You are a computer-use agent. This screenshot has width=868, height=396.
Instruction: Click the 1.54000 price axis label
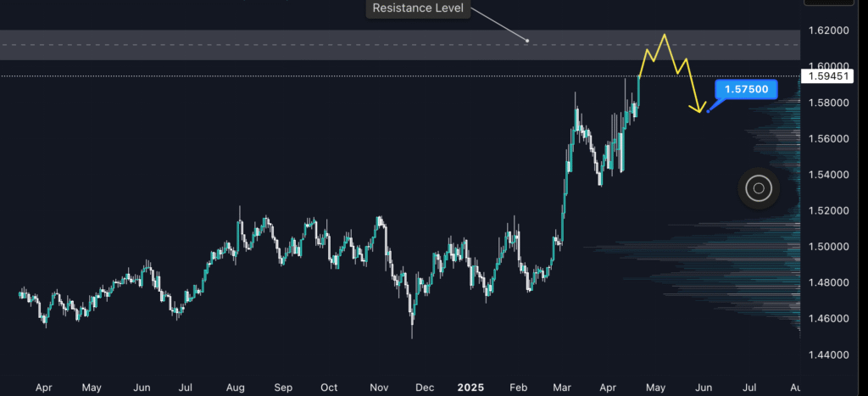click(828, 175)
